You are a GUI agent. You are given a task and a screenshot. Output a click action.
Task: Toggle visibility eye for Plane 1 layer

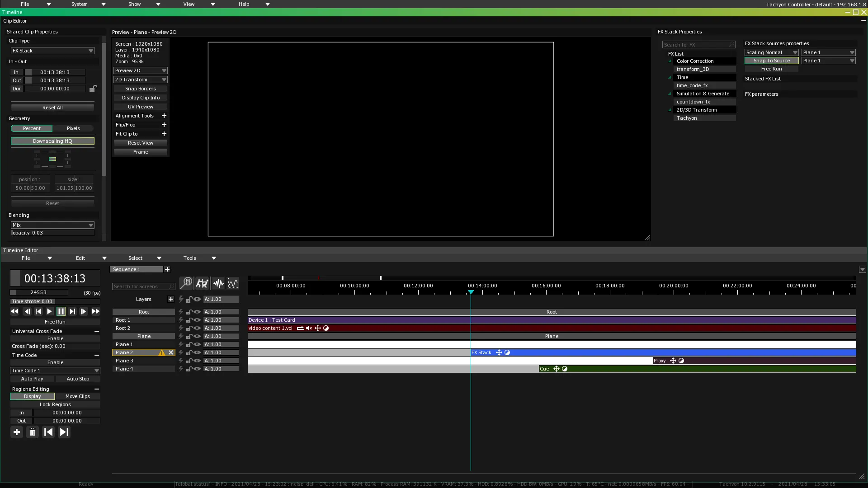[197, 344]
